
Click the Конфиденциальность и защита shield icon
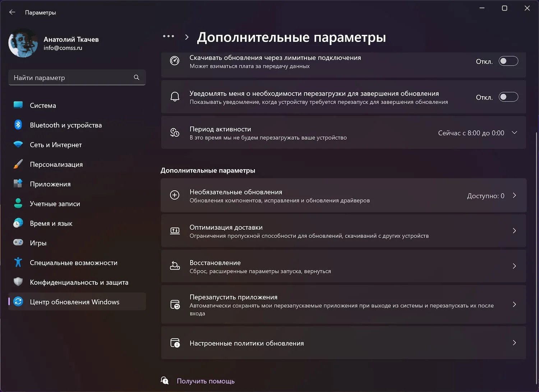coord(18,282)
